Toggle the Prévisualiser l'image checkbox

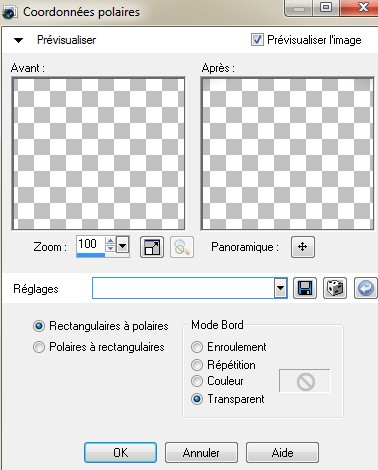(x=257, y=40)
